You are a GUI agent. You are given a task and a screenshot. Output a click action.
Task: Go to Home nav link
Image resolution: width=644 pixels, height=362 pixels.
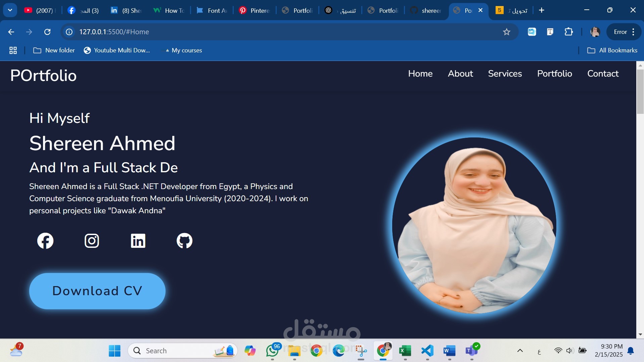[420, 74]
